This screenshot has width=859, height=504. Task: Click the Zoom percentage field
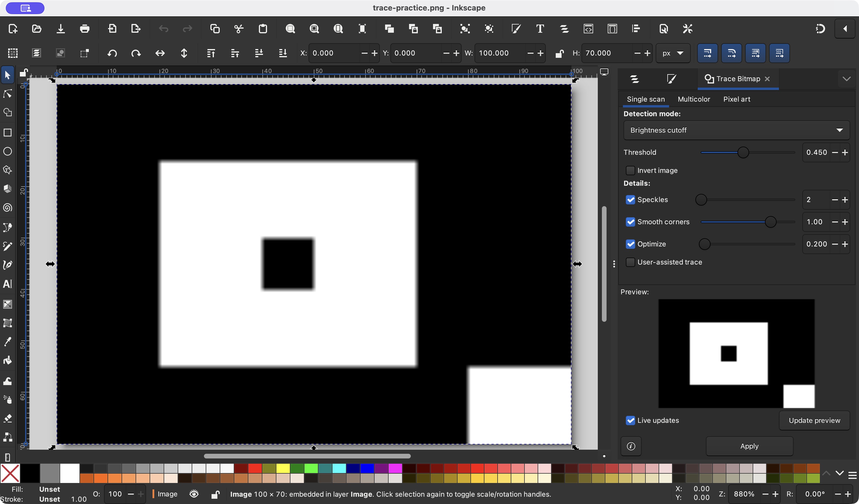point(744,494)
